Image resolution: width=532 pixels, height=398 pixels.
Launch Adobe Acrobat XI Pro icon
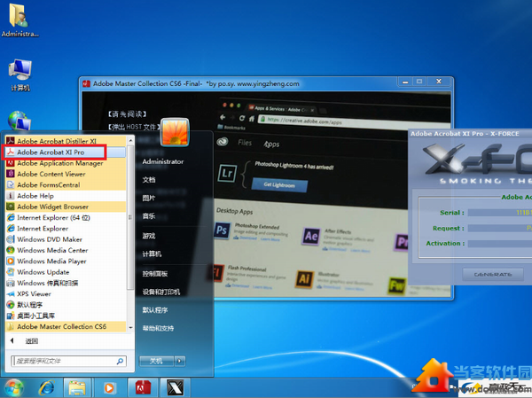pyautogui.click(x=11, y=152)
